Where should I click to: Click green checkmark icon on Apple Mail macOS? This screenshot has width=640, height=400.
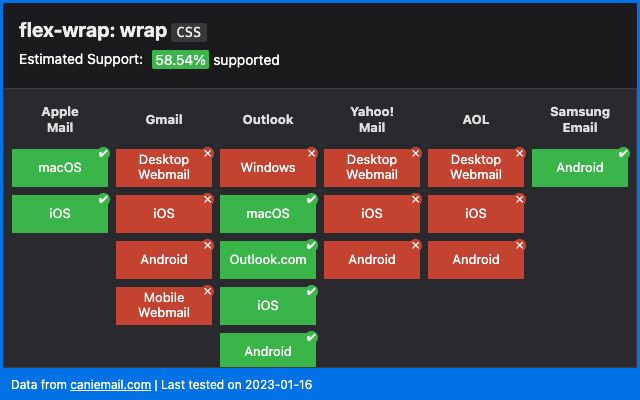(103, 153)
